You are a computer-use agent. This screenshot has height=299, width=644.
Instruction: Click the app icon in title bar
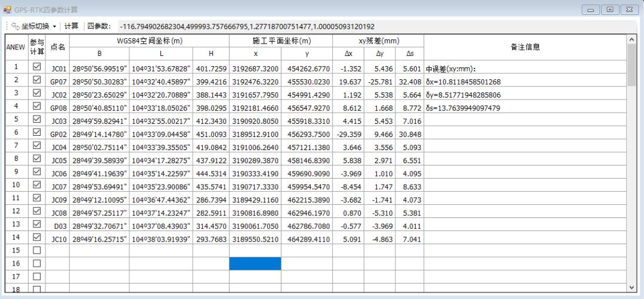(x=7, y=10)
